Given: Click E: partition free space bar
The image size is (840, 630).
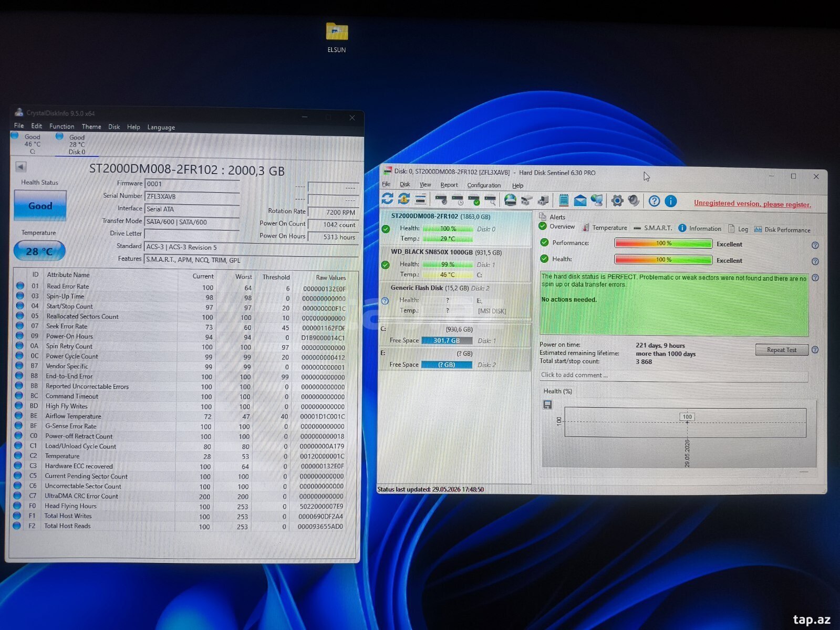Looking at the screenshot, I should pos(447,364).
